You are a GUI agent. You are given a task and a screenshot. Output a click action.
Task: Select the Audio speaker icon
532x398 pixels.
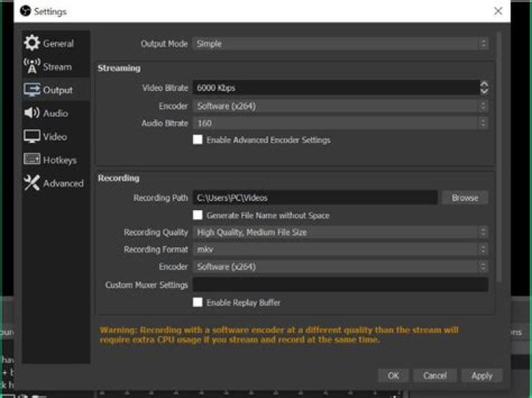click(x=32, y=112)
